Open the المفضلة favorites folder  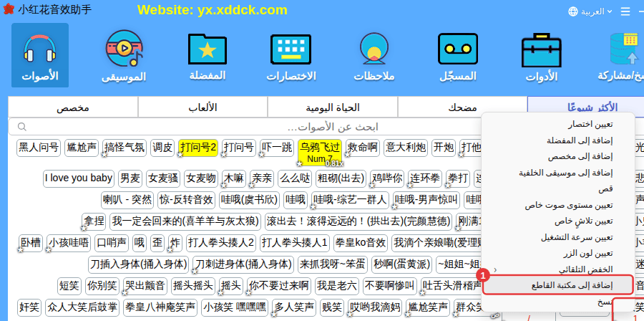click(x=208, y=55)
